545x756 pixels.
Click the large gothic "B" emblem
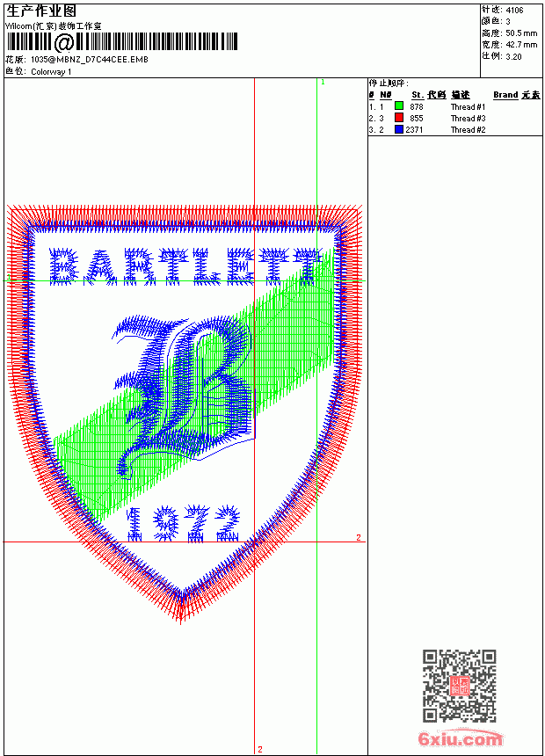185,396
